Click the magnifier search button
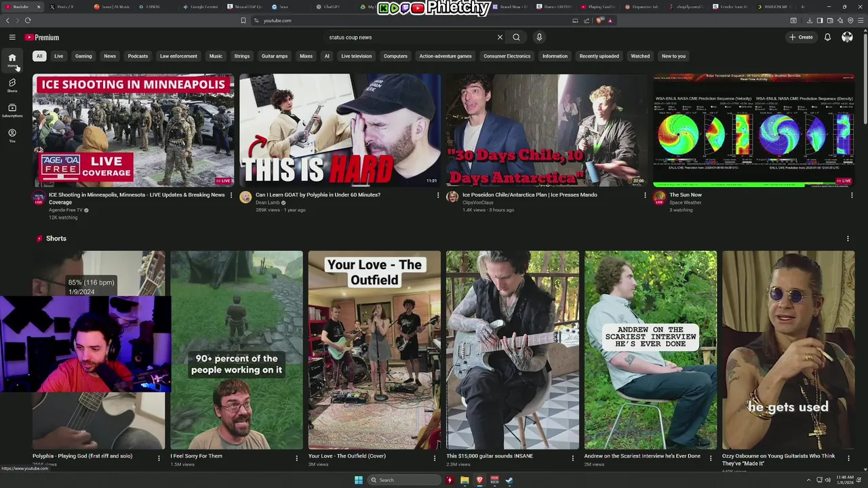Screen dimensions: 868x488 pos(516,37)
